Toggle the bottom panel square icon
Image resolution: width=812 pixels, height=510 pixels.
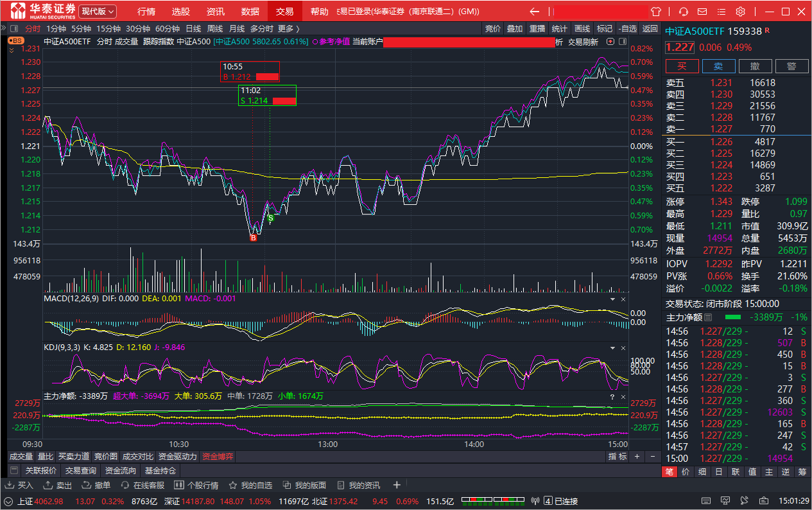pyautogui.click(x=14, y=470)
